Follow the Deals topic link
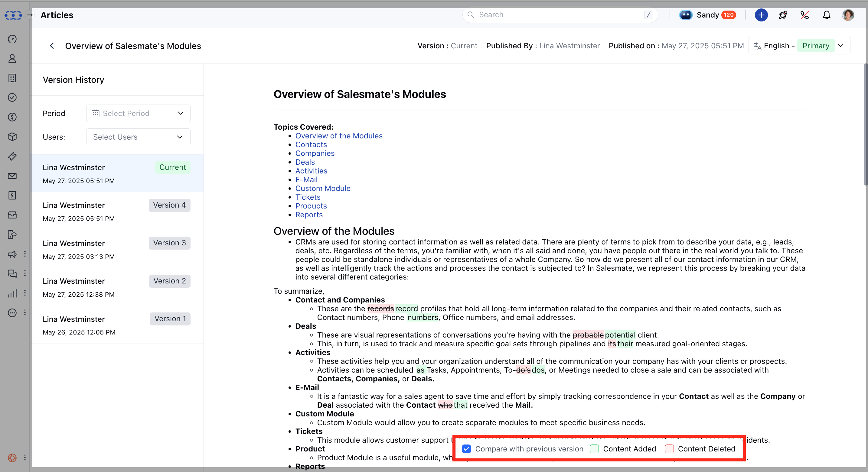Viewport: 868px width, 472px height. (305, 162)
